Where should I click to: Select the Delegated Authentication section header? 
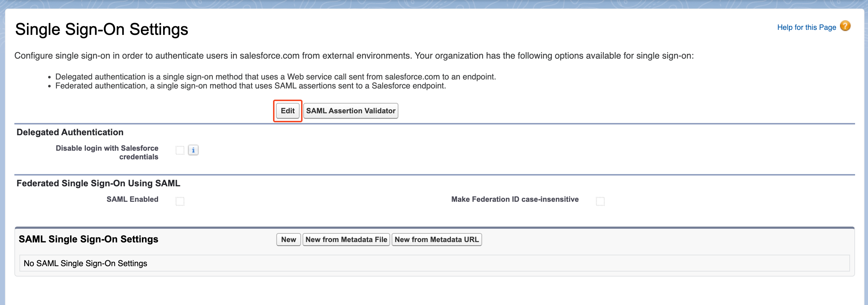point(70,132)
